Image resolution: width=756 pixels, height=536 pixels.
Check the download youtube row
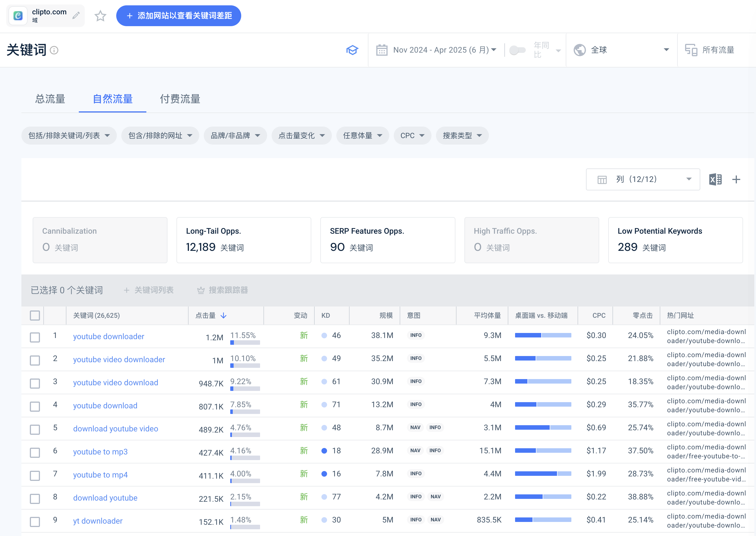35,499
